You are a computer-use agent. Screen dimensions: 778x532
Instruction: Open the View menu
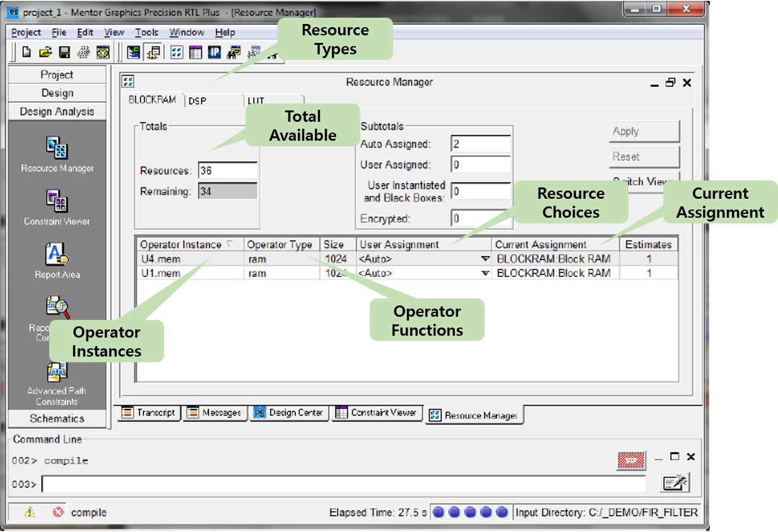pos(114,32)
